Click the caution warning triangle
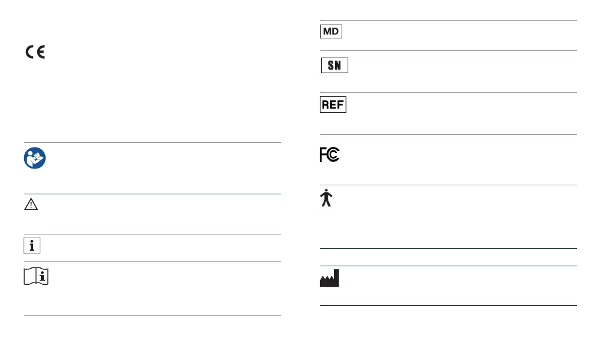 pyautogui.click(x=31, y=204)
